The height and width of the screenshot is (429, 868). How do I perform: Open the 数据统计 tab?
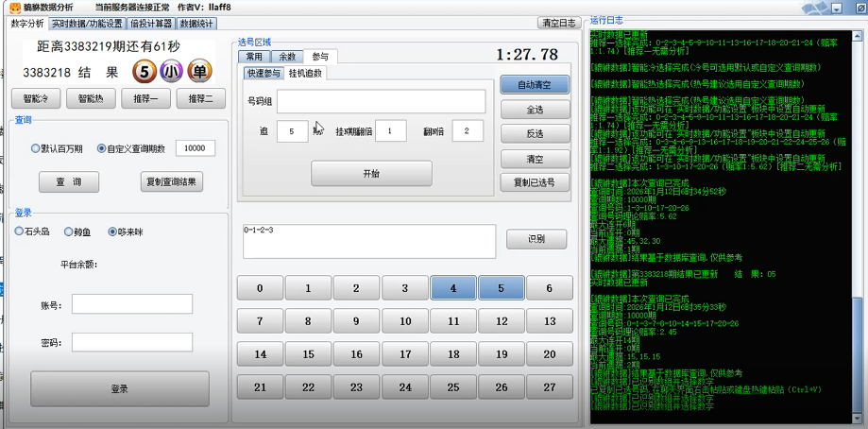197,23
